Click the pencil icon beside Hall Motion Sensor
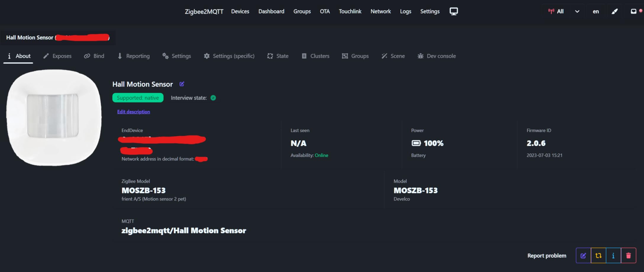The image size is (644, 272). point(182,84)
